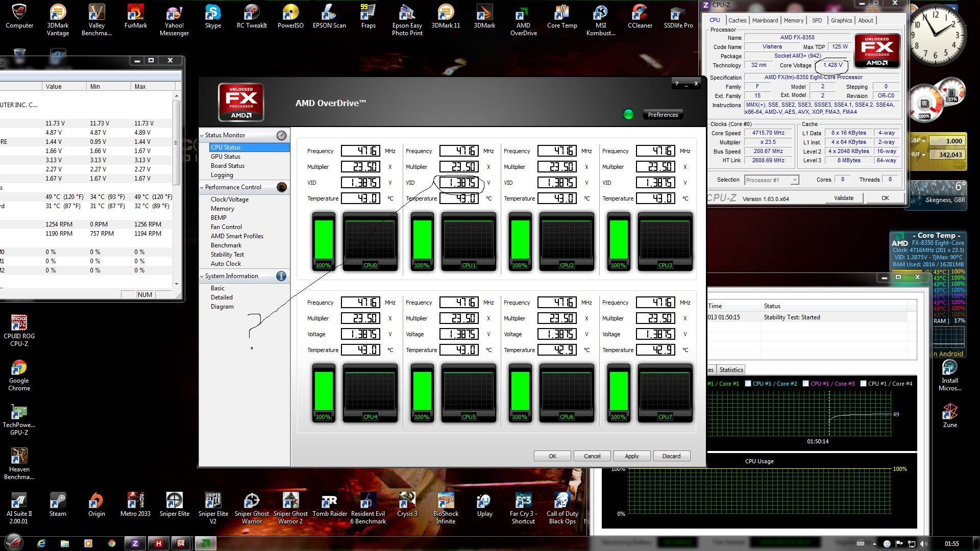The image size is (980, 551).
Task: Switch to the Memory tab in CPU-Z
Action: tap(794, 20)
